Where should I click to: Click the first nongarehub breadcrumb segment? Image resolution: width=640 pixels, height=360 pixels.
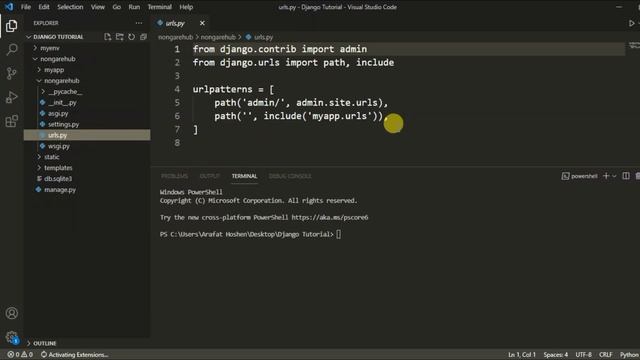coord(176,37)
